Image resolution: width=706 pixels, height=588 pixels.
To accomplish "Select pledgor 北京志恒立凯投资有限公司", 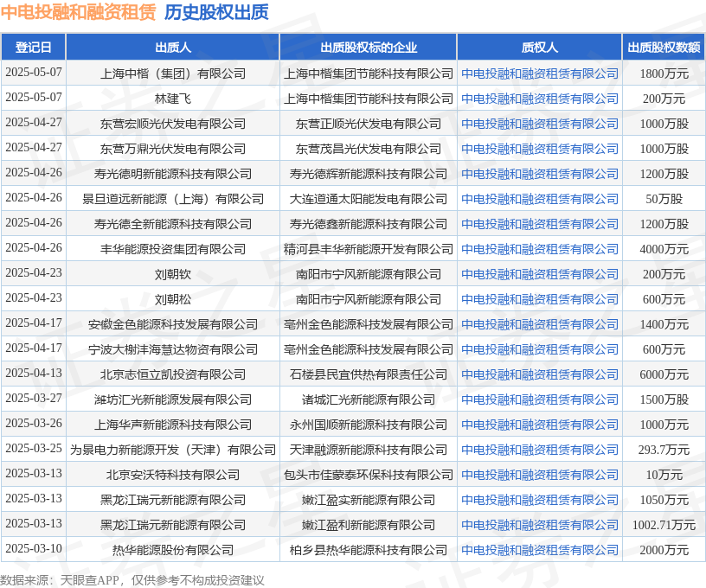I will tap(173, 374).
